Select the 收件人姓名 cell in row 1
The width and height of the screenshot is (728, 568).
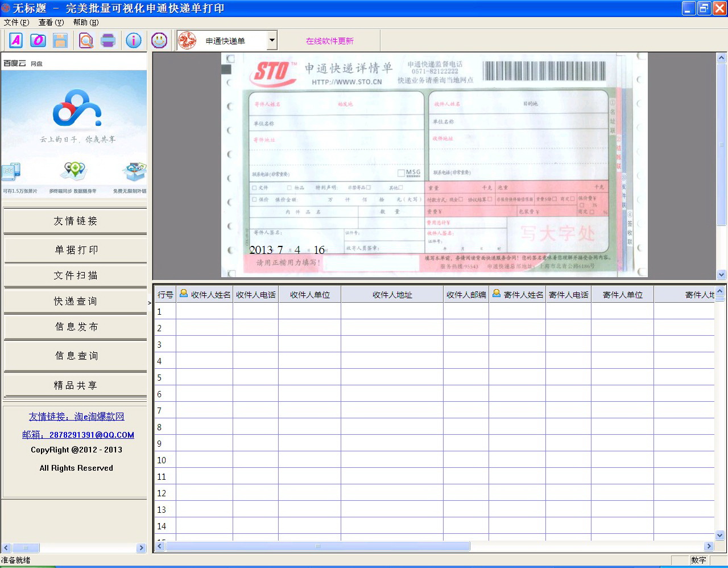click(x=204, y=311)
